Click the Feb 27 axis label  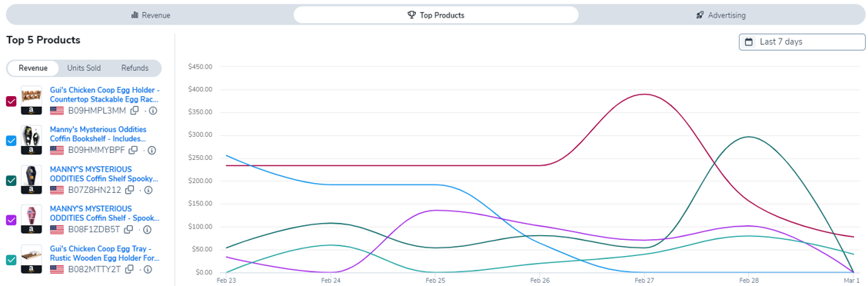[644, 281]
